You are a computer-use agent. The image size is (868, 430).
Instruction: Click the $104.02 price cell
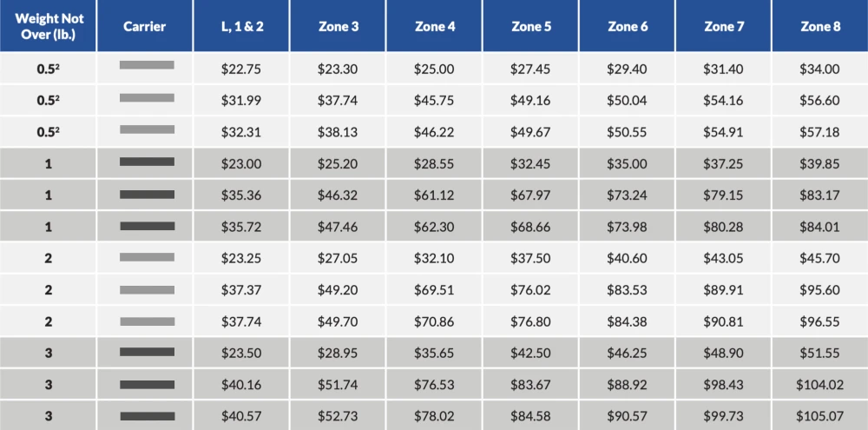pyautogui.click(x=820, y=385)
